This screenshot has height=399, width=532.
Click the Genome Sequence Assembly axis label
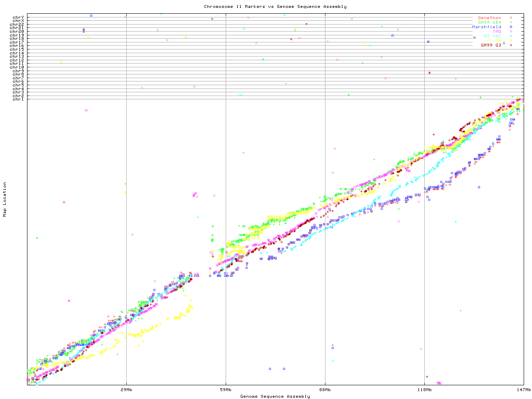[275, 397]
